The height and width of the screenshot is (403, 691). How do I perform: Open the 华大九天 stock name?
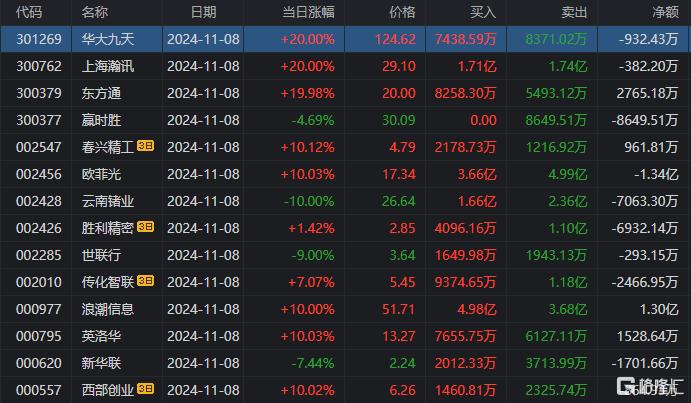click(x=108, y=39)
